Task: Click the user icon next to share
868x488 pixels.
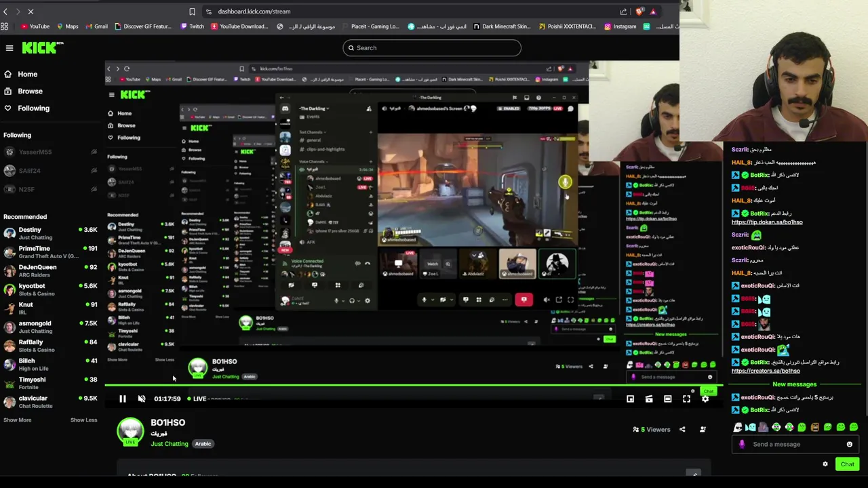Action: (703, 429)
